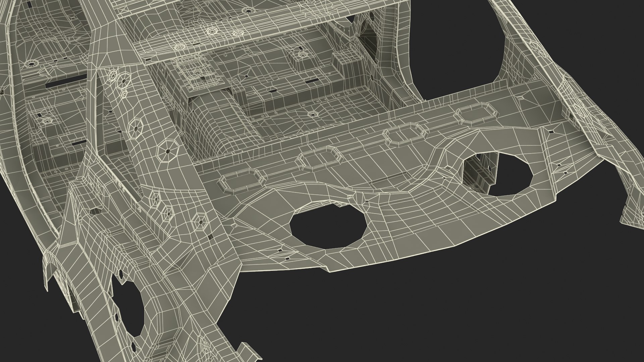Image resolution: width=644 pixels, height=362 pixels.
Task: Click the octagonal boss on the upper crossmember
Action: point(212,32)
